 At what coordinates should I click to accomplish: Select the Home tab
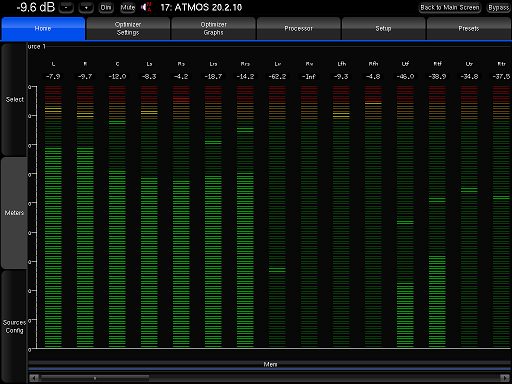pos(43,29)
